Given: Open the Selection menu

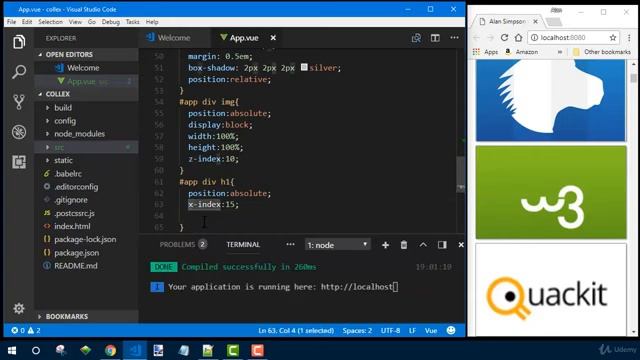Looking at the screenshot, I should click(x=51, y=22).
